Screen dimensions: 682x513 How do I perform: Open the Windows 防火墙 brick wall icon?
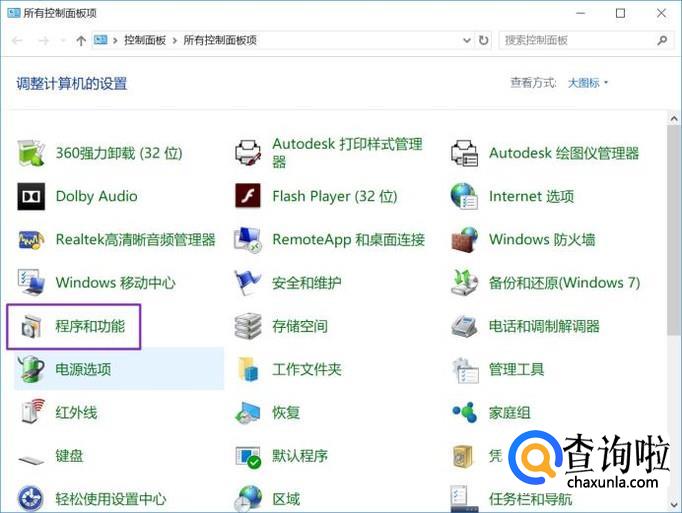(465, 240)
